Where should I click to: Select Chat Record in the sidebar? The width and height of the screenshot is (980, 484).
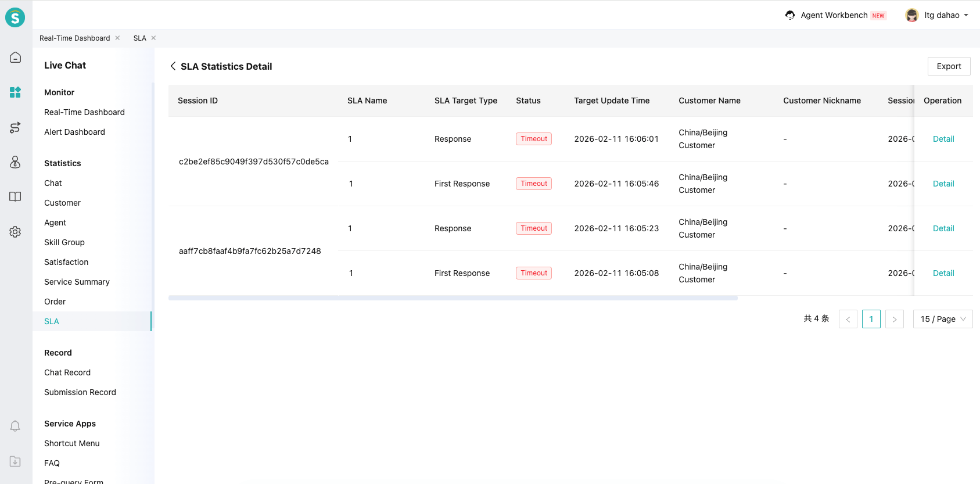click(67, 372)
